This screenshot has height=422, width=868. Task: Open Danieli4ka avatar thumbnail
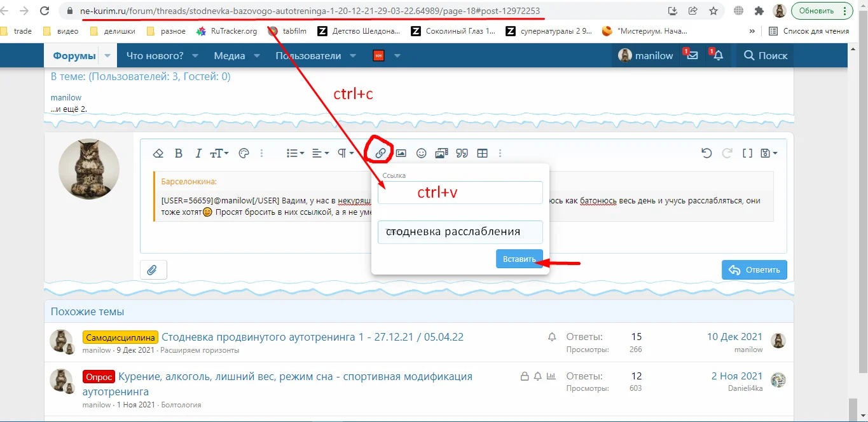[x=778, y=380]
